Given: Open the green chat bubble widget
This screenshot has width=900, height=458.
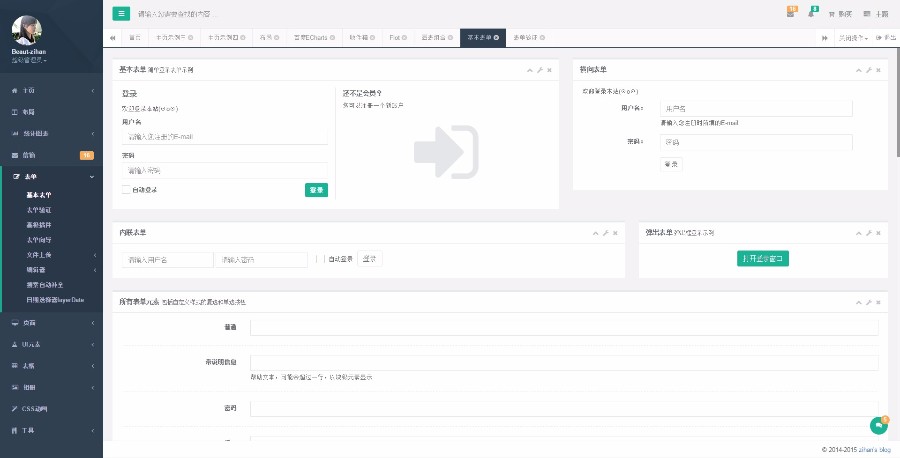Looking at the screenshot, I should [x=879, y=426].
